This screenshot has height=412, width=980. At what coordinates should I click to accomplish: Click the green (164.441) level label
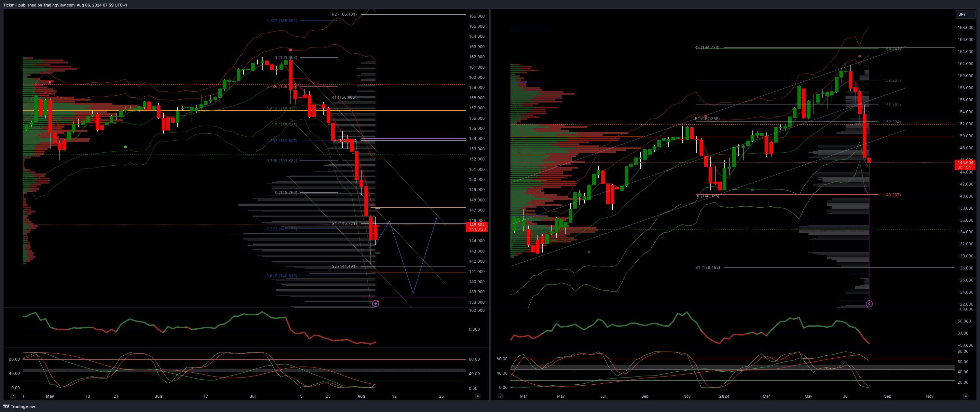pyautogui.click(x=892, y=49)
